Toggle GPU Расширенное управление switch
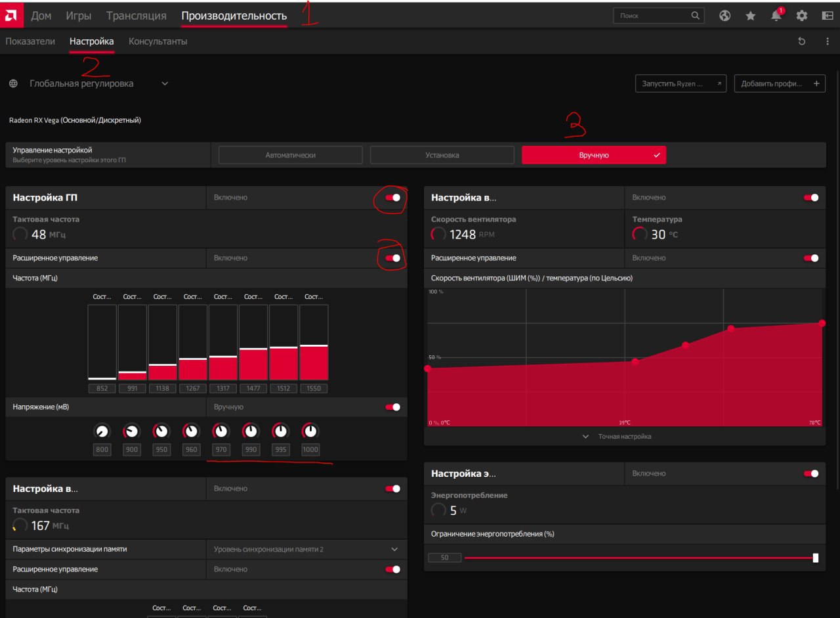The width and height of the screenshot is (840, 618). (x=392, y=258)
